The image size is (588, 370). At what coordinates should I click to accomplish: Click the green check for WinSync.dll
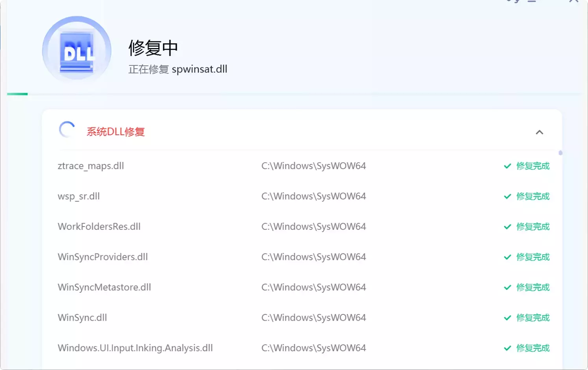point(508,318)
